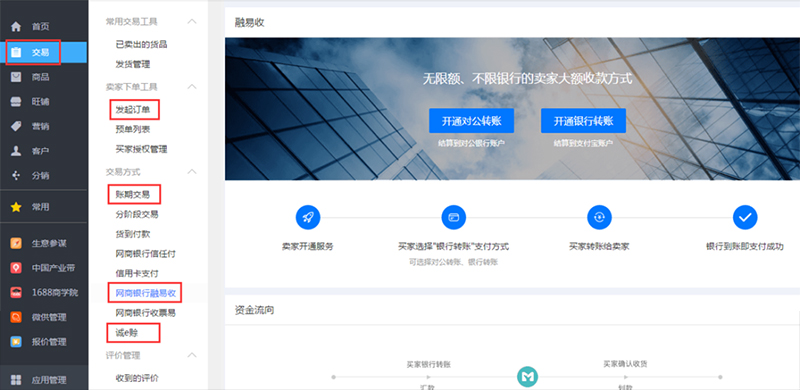Screen dimensions: 800x390
Task: Open 收到的评价
Action: (x=137, y=378)
